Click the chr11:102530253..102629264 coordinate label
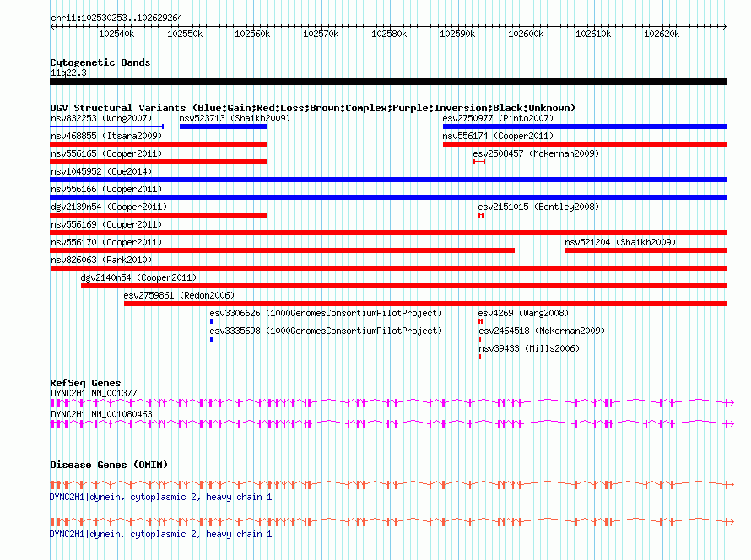This screenshot has height=560, width=751. pos(116,18)
